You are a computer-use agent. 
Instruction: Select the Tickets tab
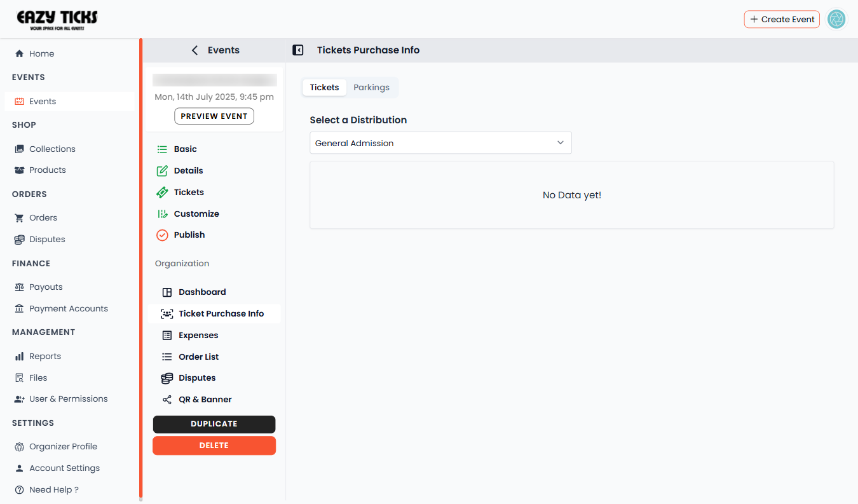tap(324, 88)
